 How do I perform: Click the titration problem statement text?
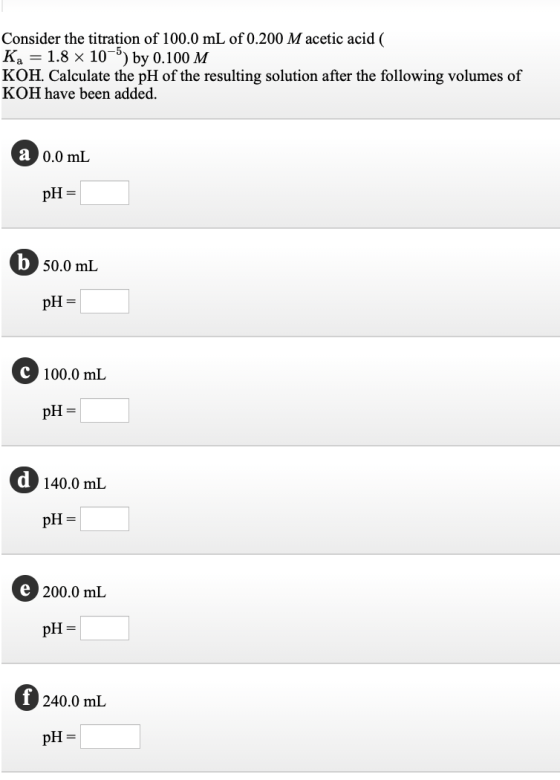pos(262,66)
